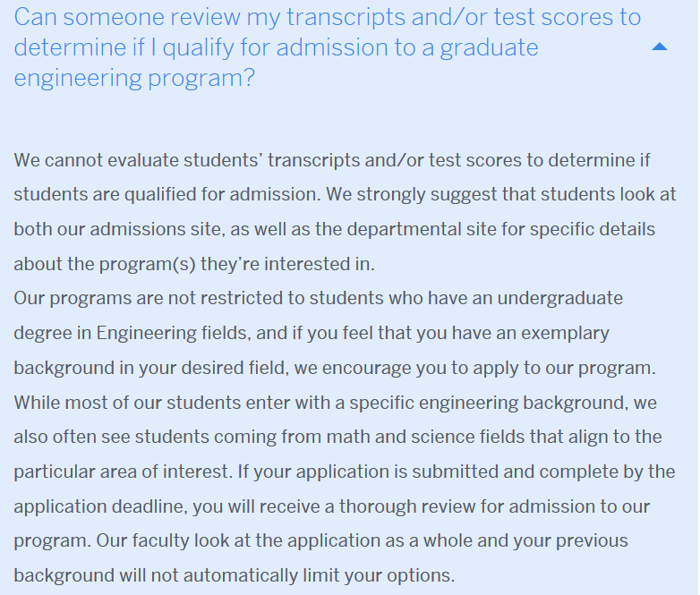Click the question title about reviewing transcripts
Viewport: 700px width, 595px height.
(x=328, y=47)
